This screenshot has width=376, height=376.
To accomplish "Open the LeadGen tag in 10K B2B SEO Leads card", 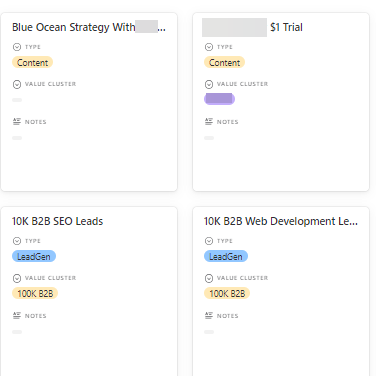I will coord(34,256).
